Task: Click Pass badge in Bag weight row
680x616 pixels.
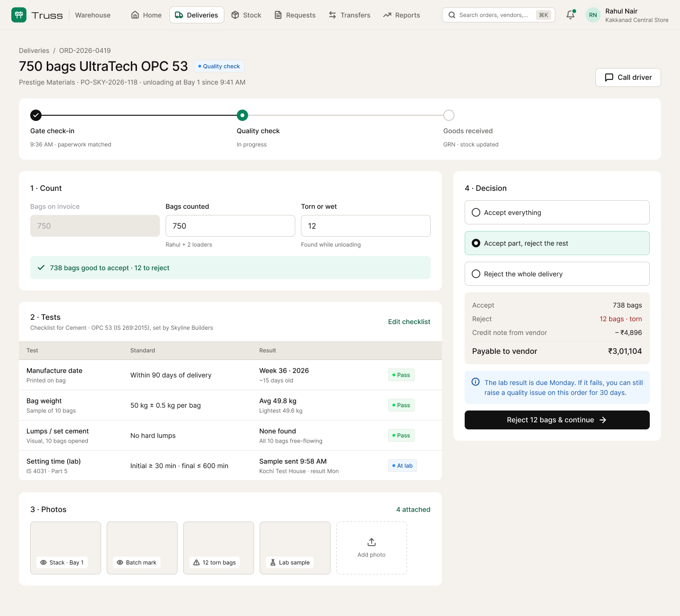Action: point(401,405)
